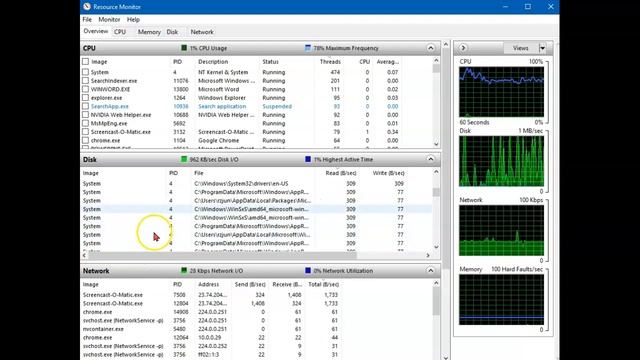Click the Views button
Viewport: 640px width, 360px height.
tap(521, 48)
